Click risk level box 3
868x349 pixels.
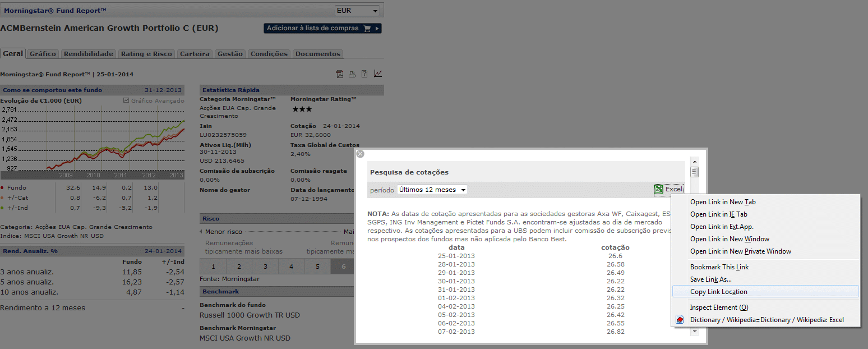tap(265, 267)
